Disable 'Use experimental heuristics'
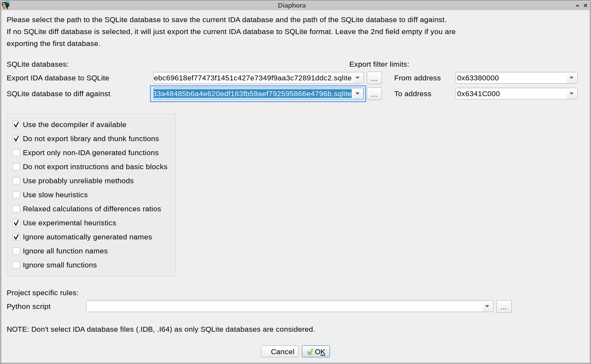Screen dimensions: 591x364 (x=16, y=223)
